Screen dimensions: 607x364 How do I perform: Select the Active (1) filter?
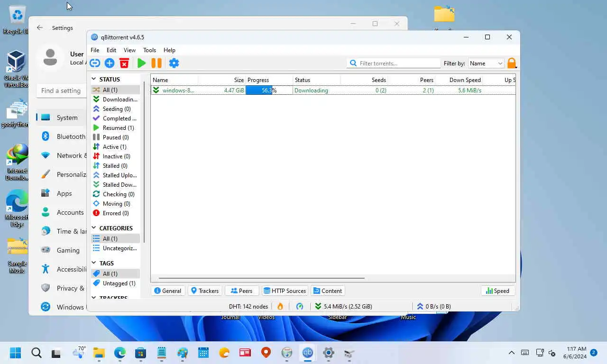point(115,146)
